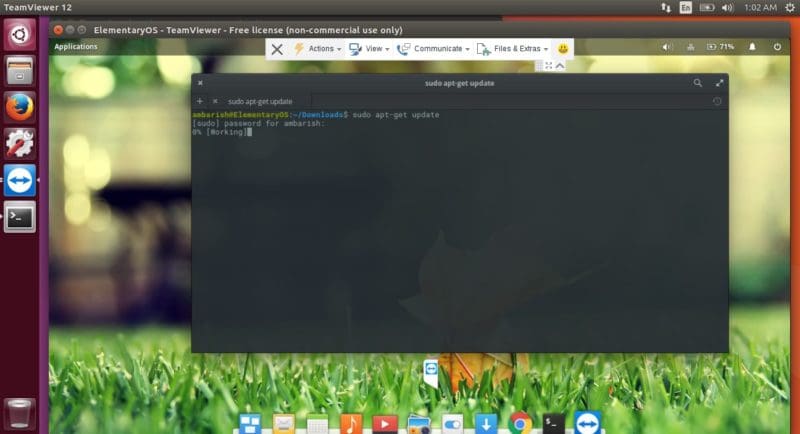Open the remote notifications bell
The height and width of the screenshot is (434, 800).
pos(752,47)
